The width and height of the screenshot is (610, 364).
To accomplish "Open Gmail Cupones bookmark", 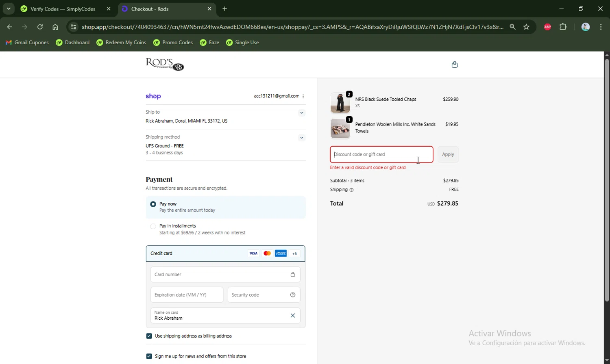I will pyautogui.click(x=27, y=43).
